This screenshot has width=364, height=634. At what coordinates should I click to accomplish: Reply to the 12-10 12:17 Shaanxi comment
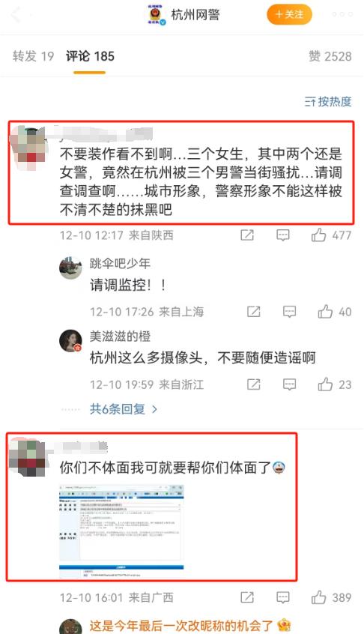(283, 235)
